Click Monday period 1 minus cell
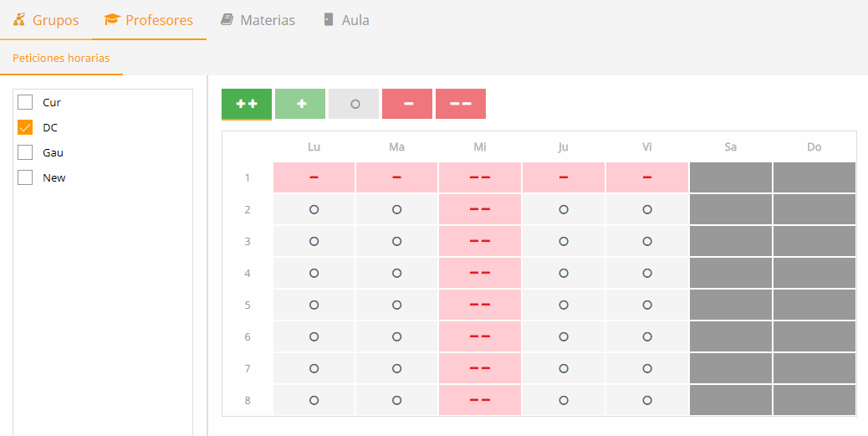Screen dimensions: 868x436 pyautogui.click(x=314, y=177)
